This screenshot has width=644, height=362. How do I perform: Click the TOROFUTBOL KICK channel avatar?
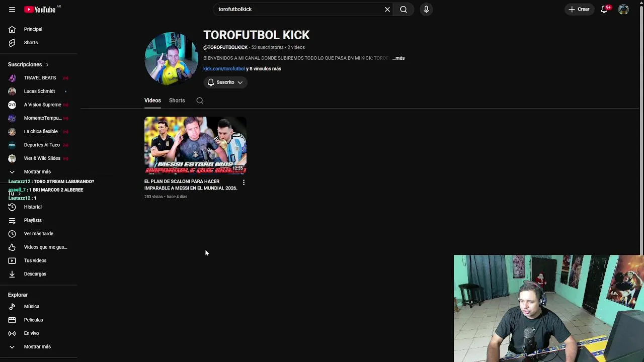tap(171, 59)
